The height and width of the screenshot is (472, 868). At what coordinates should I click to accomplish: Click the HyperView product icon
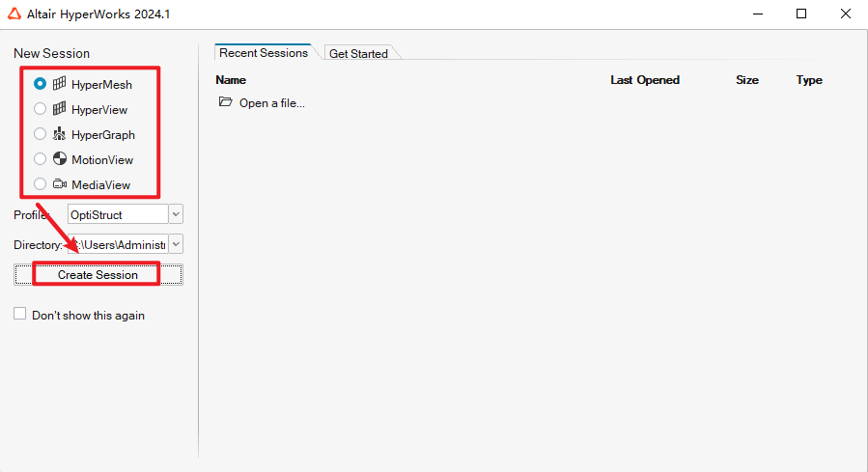point(59,109)
